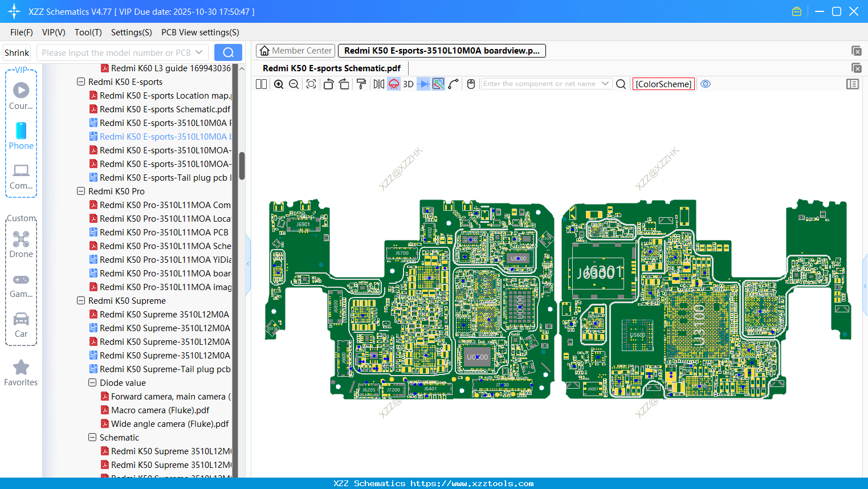Viewport: 868px width, 489px height.
Task: Activate the split-view layout tool
Action: coord(261,83)
